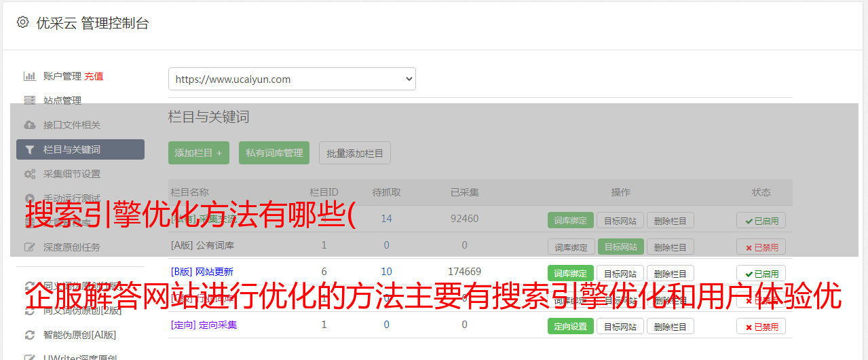Click the filter icon of 栏目与关键词
868x360 pixels.
point(29,149)
